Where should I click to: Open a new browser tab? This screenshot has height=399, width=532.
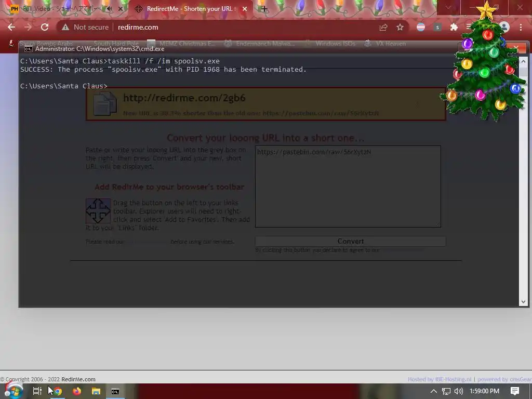coord(264,9)
